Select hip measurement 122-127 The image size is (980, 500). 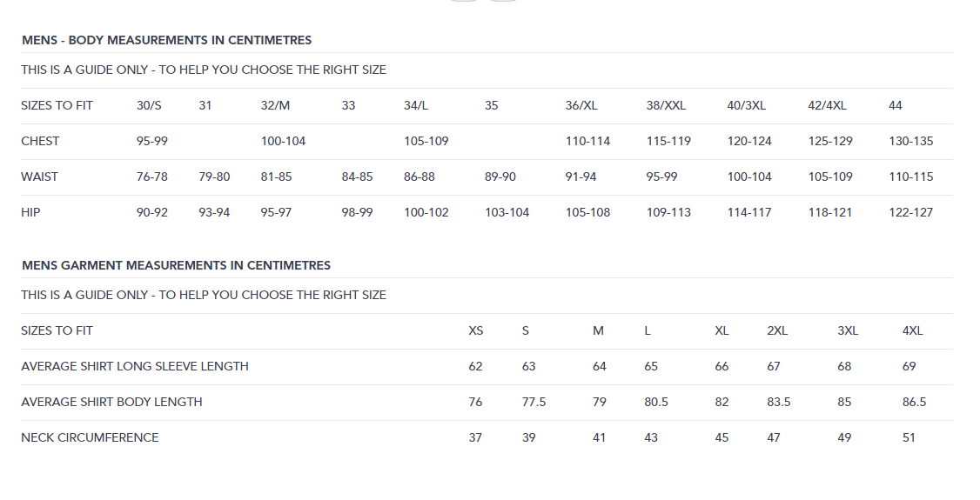coord(910,212)
